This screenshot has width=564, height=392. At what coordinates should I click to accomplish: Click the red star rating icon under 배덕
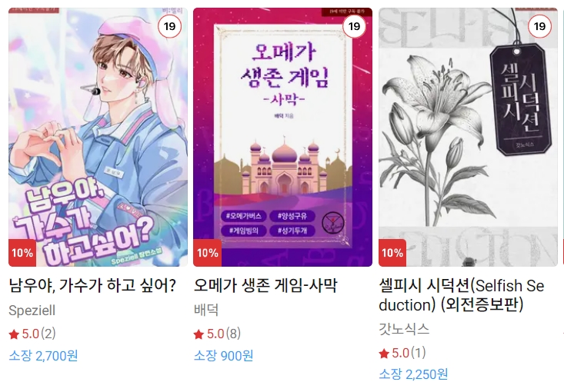click(x=199, y=334)
